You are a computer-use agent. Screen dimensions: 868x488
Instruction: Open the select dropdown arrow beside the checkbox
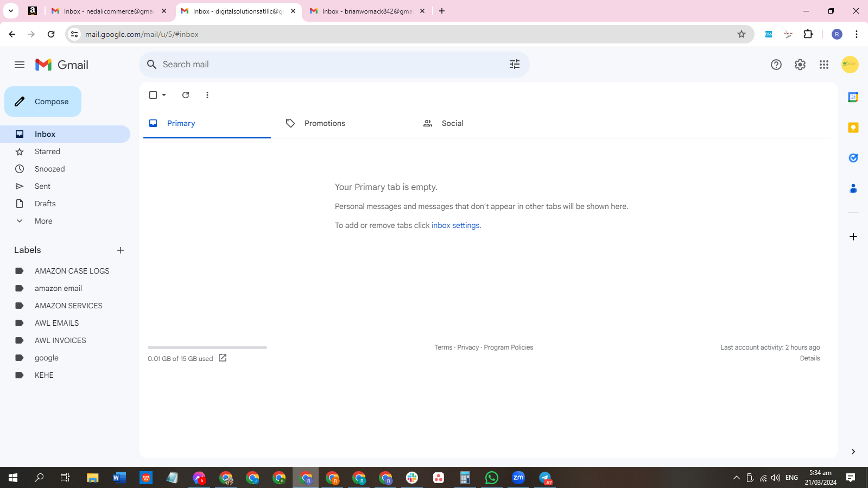pos(164,95)
